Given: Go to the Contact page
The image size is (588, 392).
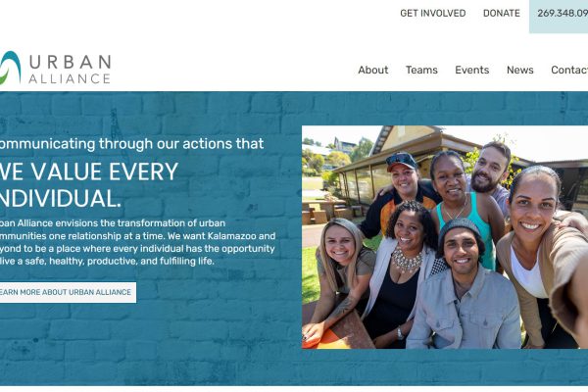Looking at the screenshot, I should [x=569, y=70].
